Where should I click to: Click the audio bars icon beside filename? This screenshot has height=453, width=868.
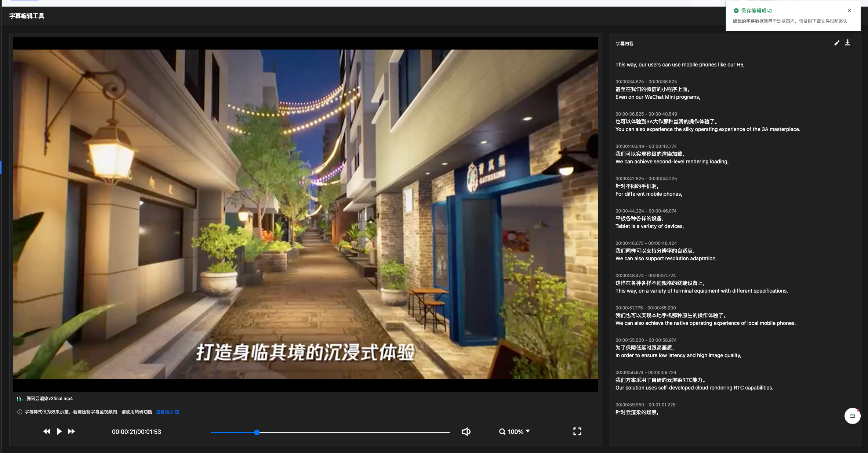20,399
